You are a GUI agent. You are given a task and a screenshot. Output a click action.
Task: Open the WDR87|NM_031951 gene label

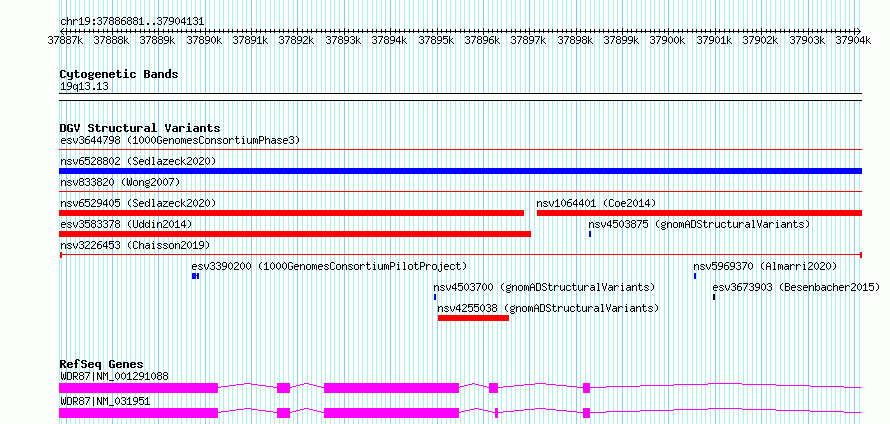[x=105, y=401]
